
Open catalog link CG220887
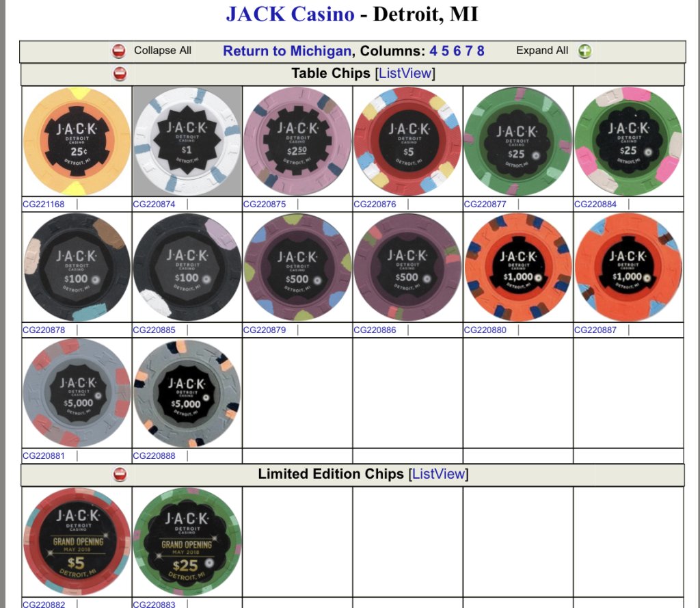(x=595, y=330)
